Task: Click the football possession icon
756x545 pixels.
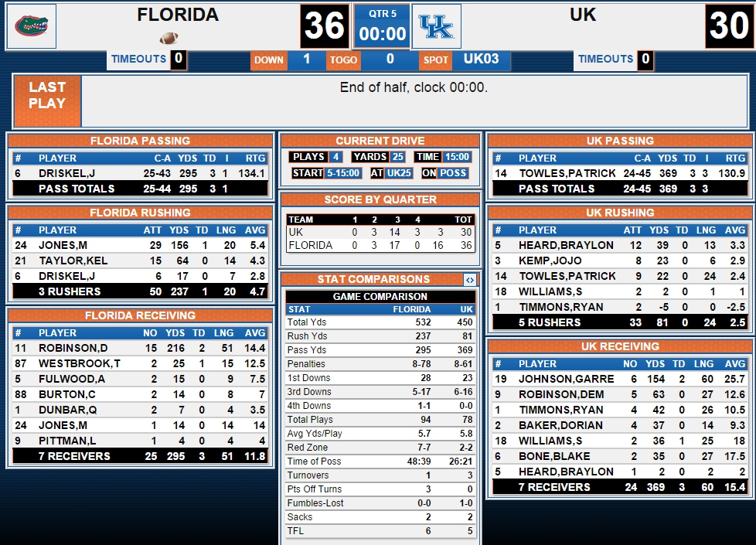Action: [169, 38]
